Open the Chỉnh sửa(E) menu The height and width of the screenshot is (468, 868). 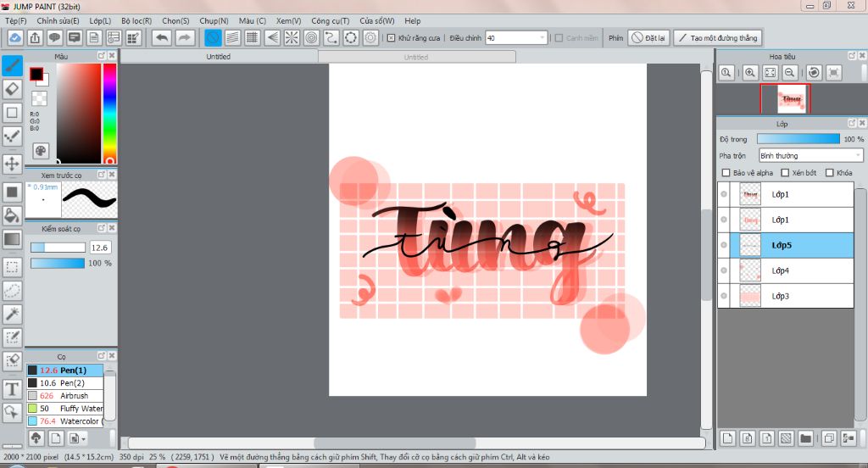(58, 20)
